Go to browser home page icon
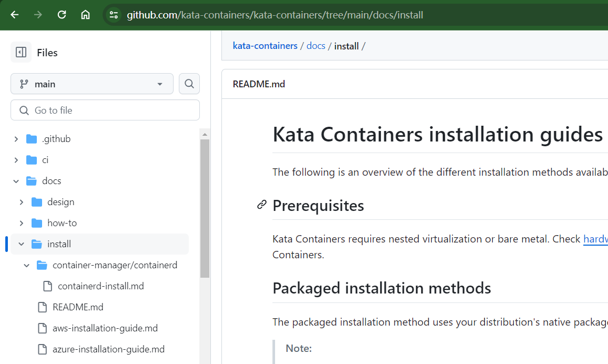 tap(85, 15)
